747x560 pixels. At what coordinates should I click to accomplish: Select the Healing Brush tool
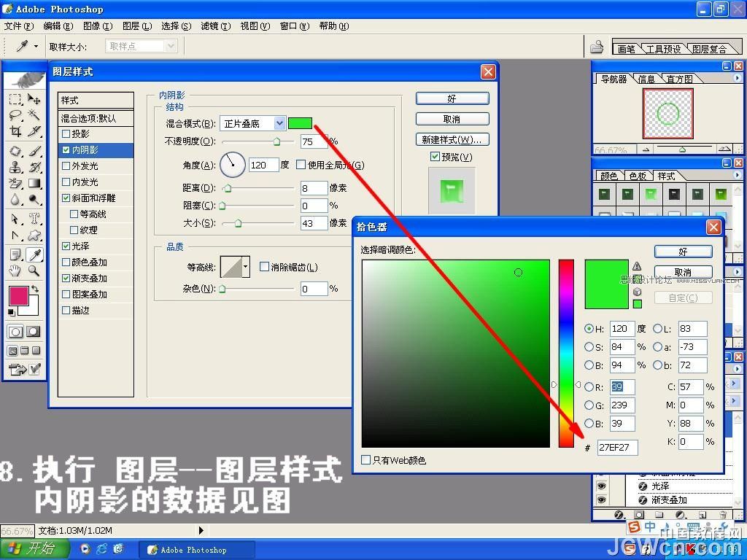click(x=15, y=152)
